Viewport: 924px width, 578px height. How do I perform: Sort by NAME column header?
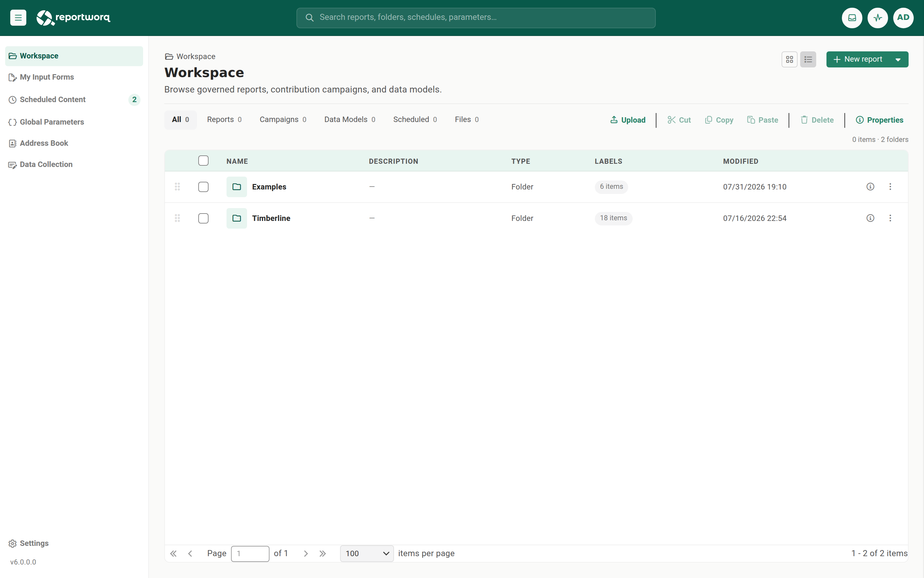pyautogui.click(x=237, y=161)
